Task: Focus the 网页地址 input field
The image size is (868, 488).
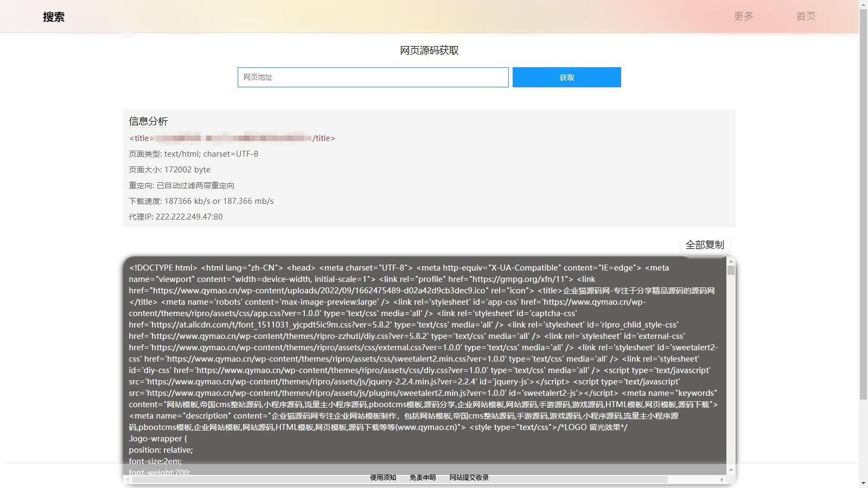Action: [x=373, y=77]
